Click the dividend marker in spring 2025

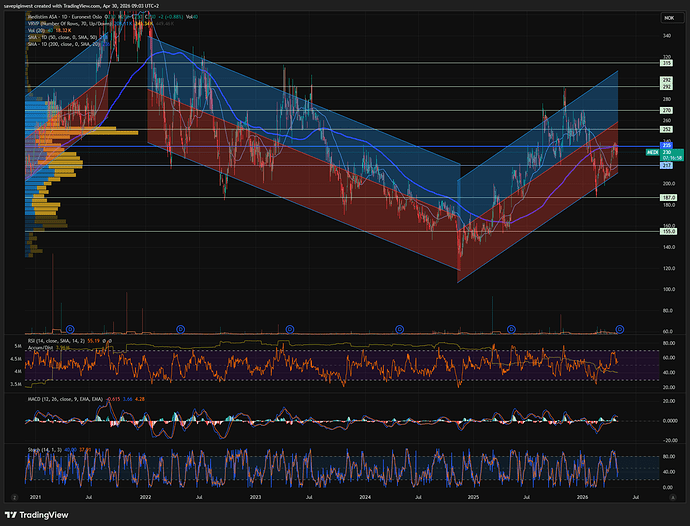tap(511, 329)
